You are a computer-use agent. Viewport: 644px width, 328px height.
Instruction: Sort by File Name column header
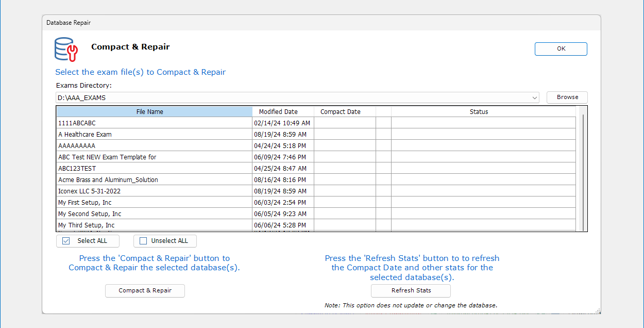(x=154, y=112)
